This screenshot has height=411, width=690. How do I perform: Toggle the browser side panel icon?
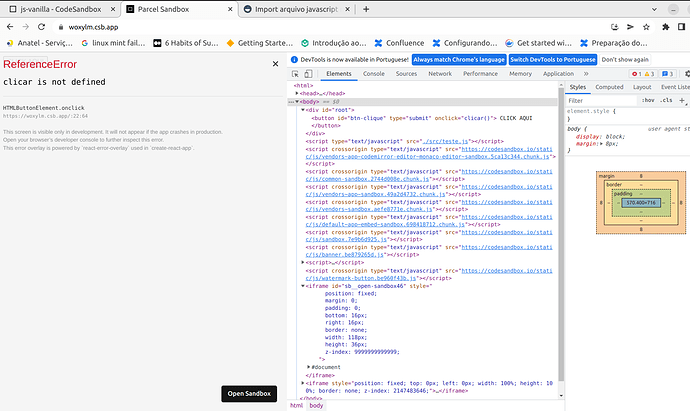(681, 27)
